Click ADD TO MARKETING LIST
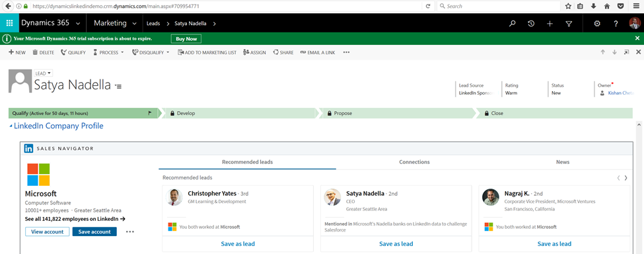Image resolution: width=644 pixels, height=254 pixels. tap(207, 52)
